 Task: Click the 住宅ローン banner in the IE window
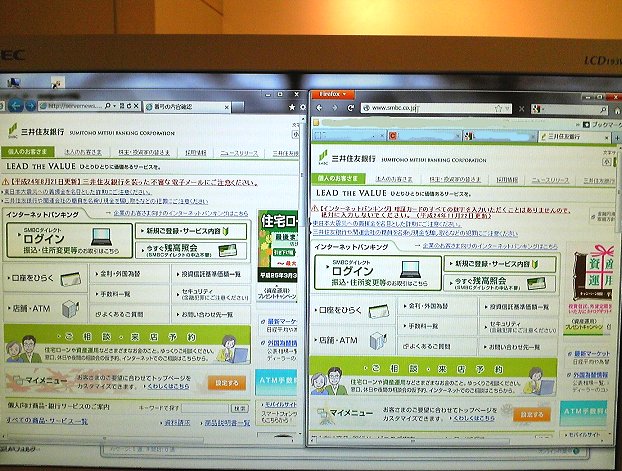[x=278, y=246]
